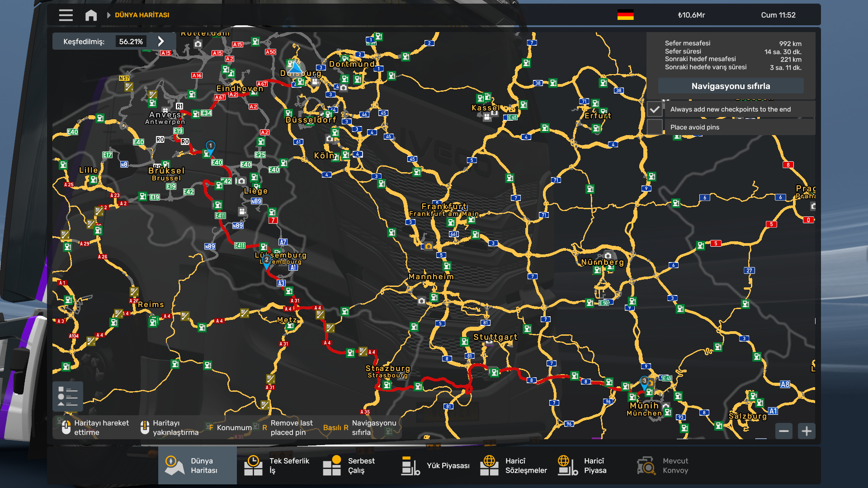The width and height of the screenshot is (868, 488).
Task: Click the Metz city label
Action: pos(287,320)
